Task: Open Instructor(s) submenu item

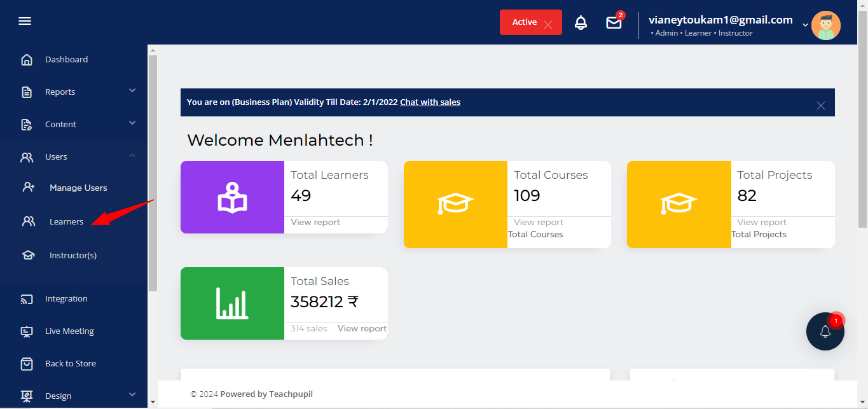Action: (73, 256)
